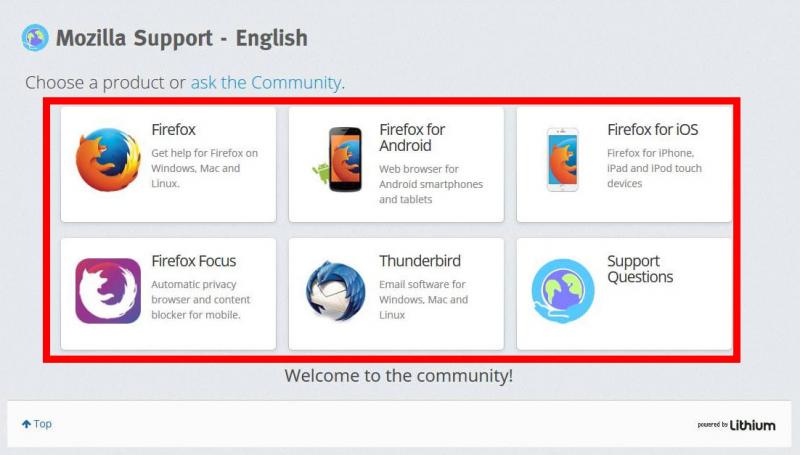Select the 'Firefox for iOS' heading

653,130
